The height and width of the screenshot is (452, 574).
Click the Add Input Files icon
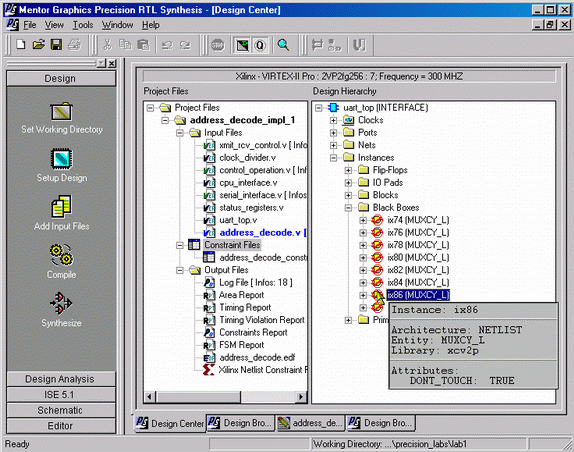pyautogui.click(x=62, y=206)
